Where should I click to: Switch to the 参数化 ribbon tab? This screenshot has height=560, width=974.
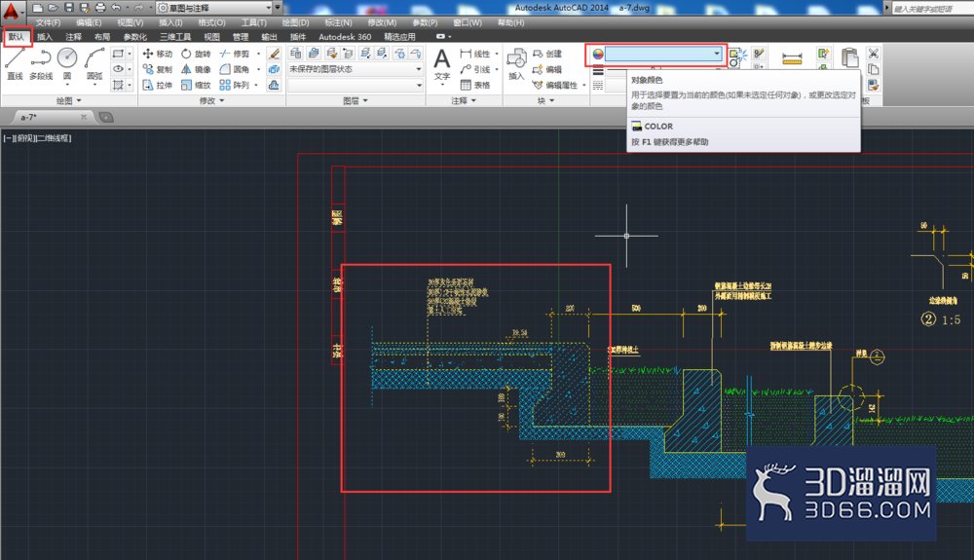coord(134,37)
